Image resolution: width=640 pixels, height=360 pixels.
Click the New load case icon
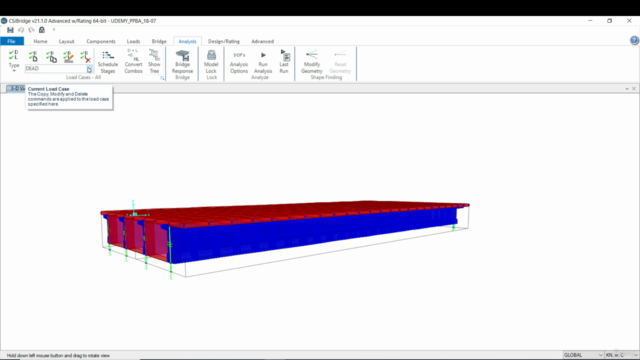pos(33,56)
